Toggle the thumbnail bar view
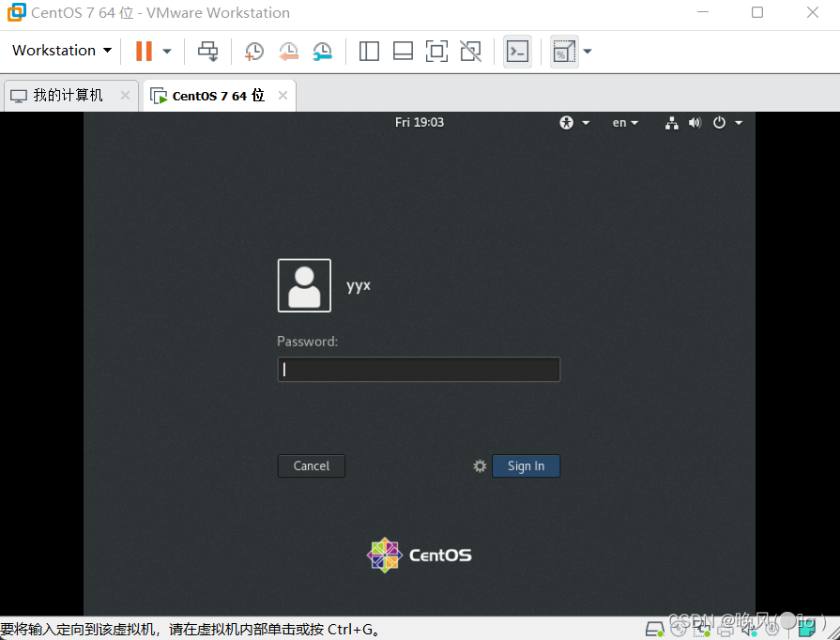The image size is (840, 640). pos(403,52)
